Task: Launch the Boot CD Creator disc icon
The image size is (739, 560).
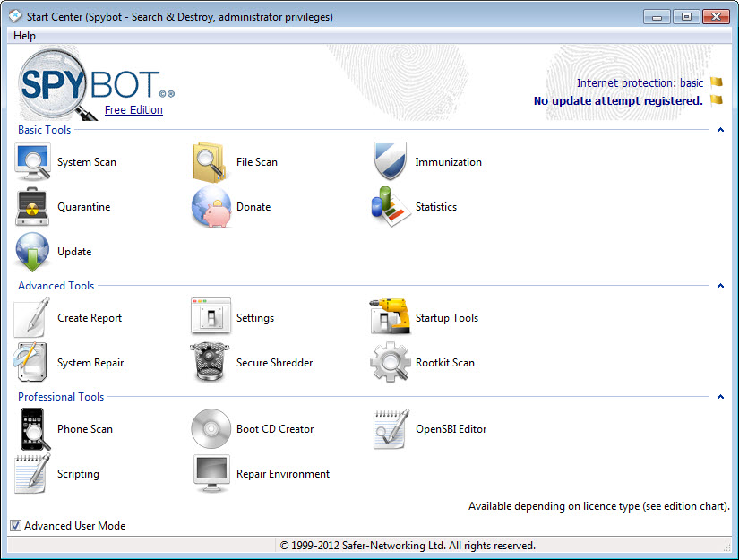Action: [x=211, y=428]
